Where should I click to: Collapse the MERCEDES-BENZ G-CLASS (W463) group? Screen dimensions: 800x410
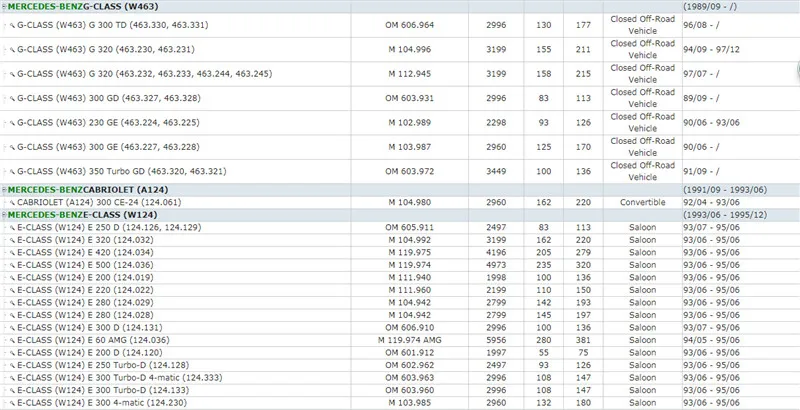(4, 7)
